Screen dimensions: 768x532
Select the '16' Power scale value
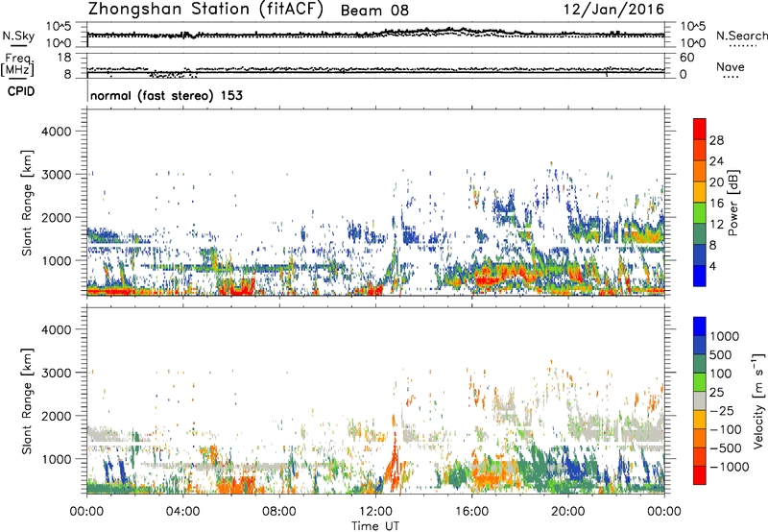[716, 204]
